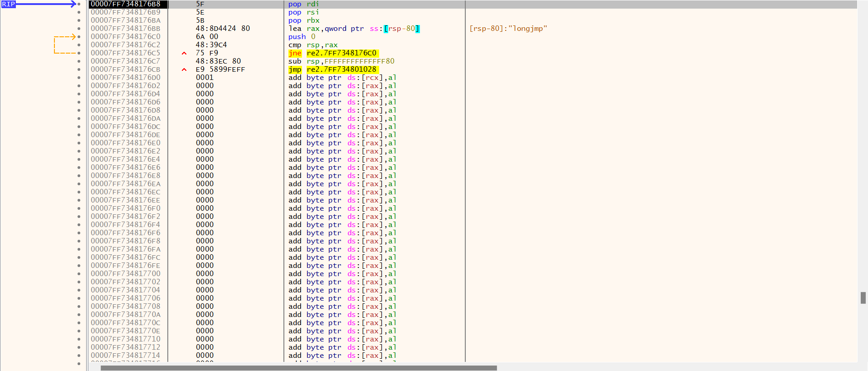
Task: Toggle breakpoint bullet at 00007FF7348176E0
Action: (79, 143)
